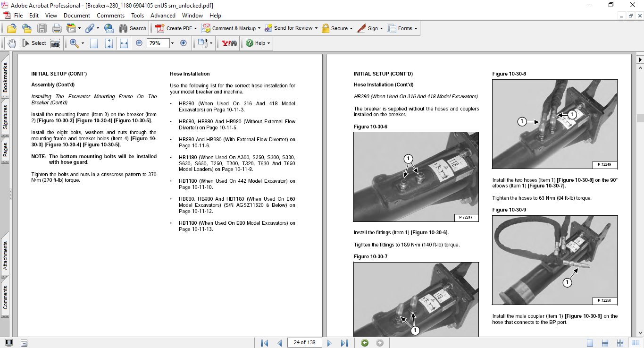Open the Comments side panel tab
644x348 pixels.
click(5, 297)
